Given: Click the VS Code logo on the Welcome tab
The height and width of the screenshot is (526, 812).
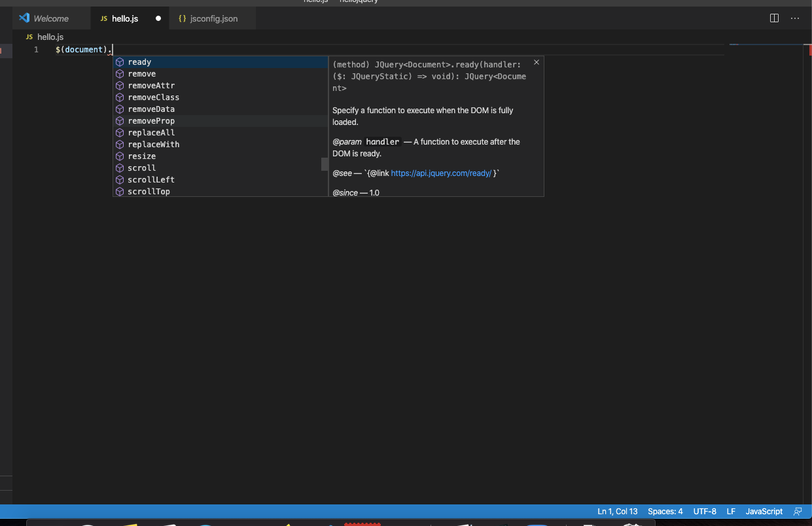Looking at the screenshot, I should 24,18.
